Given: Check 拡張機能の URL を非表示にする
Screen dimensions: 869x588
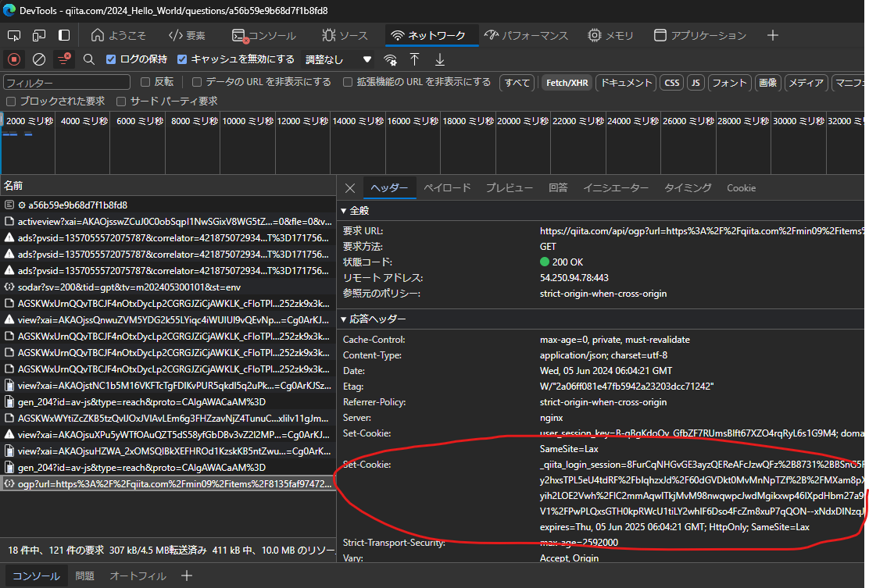Looking at the screenshot, I should [x=348, y=82].
